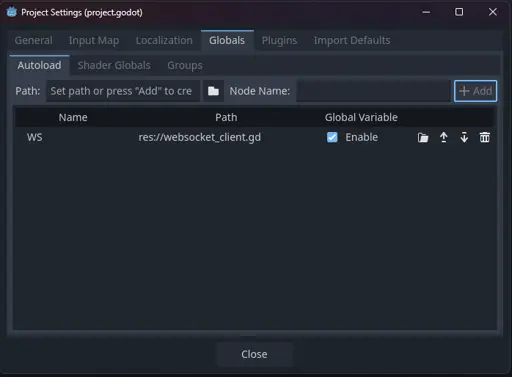Maximize the Project Settings window
The height and width of the screenshot is (377, 512).
(x=459, y=12)
